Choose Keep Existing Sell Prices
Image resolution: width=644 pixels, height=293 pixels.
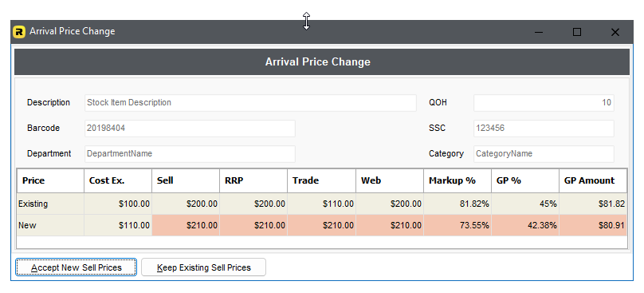[204, 267]
